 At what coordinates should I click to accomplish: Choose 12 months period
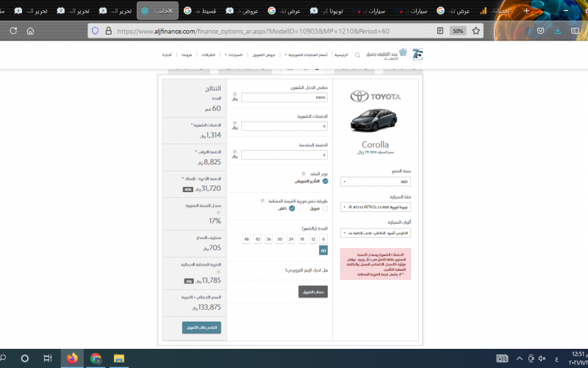pos(313,238)
